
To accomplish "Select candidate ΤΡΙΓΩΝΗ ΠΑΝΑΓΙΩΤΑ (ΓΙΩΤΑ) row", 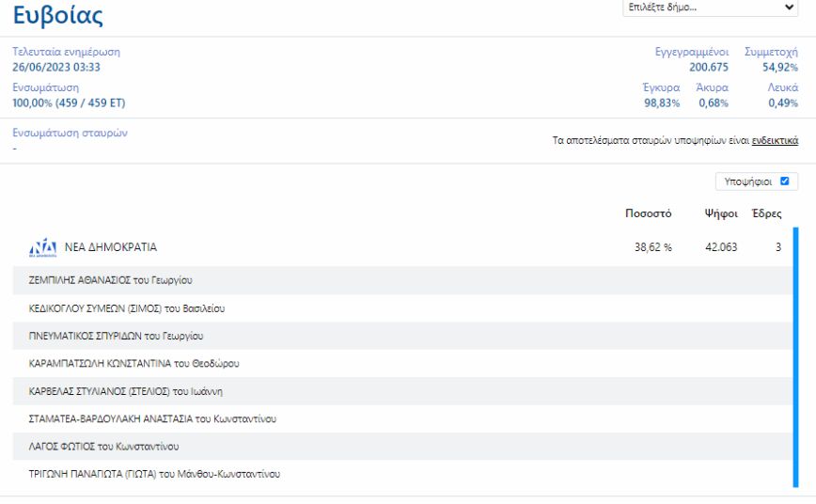I will click(x=154, y=474).
